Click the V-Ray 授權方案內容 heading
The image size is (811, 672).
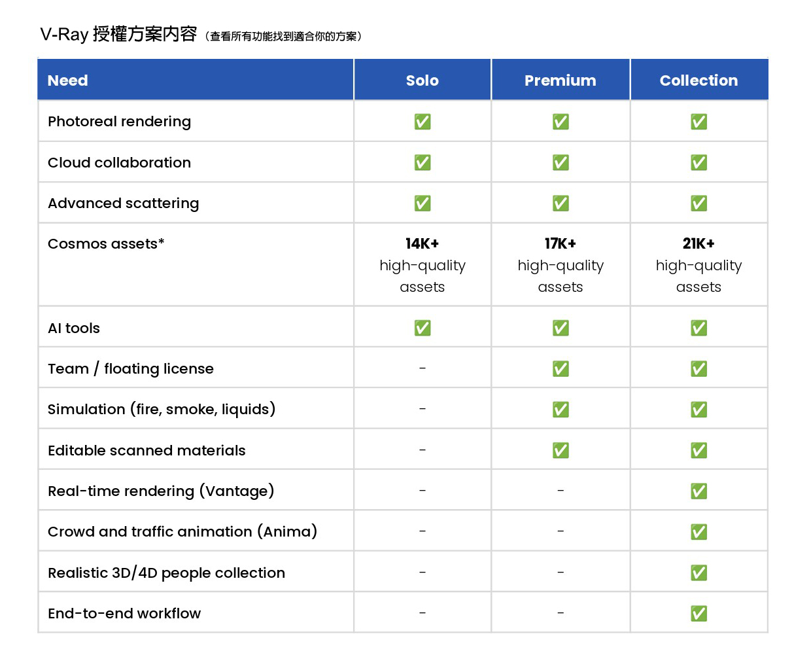118,34
